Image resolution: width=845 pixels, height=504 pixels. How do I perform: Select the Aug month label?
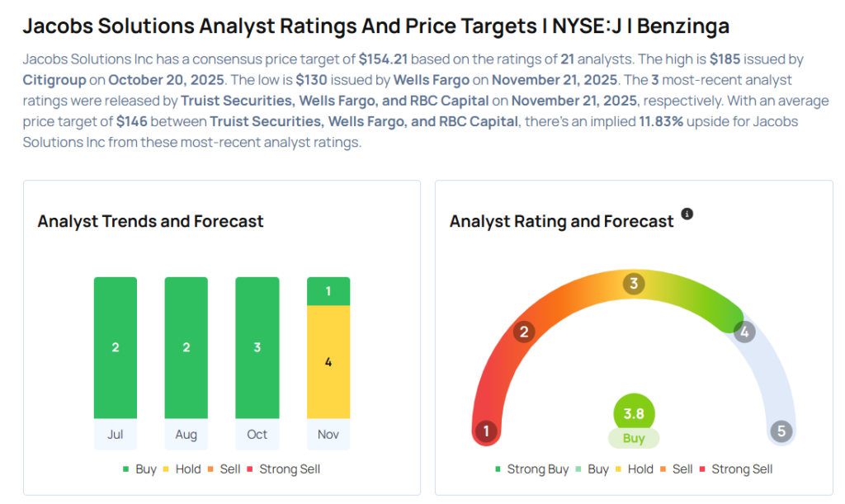pyautogui.click(x=186, y=435)
